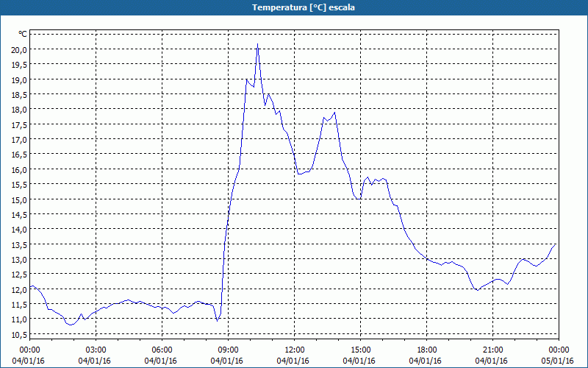Click the 12,0 temperature axis label
588x368 pixels.
pos(20,289)
